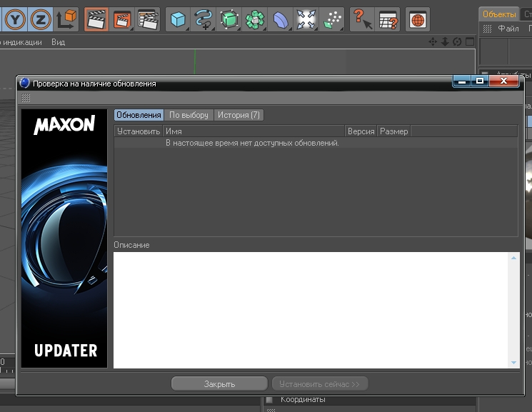Click the Имя column header

pyautogui.click(x=254, y=131)
